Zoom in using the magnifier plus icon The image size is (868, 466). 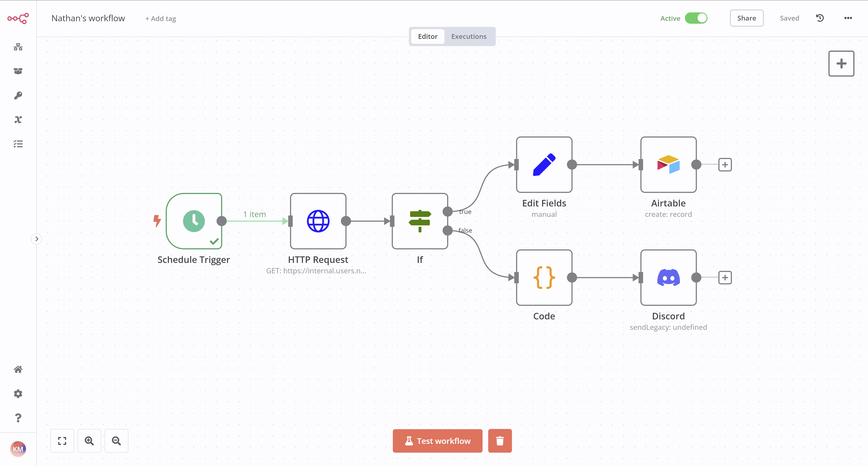89,441
